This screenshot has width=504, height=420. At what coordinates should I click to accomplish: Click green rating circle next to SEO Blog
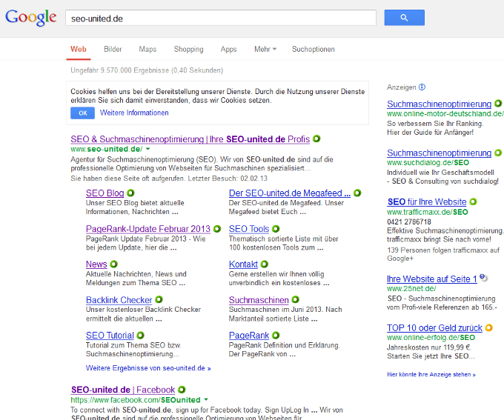coord(130,193)
